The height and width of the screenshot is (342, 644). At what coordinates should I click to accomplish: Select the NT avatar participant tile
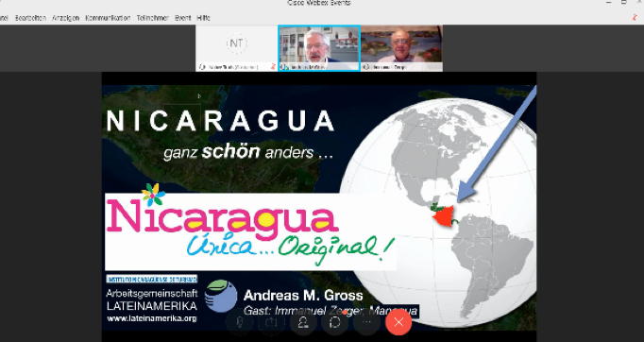[x=236, y=48]
